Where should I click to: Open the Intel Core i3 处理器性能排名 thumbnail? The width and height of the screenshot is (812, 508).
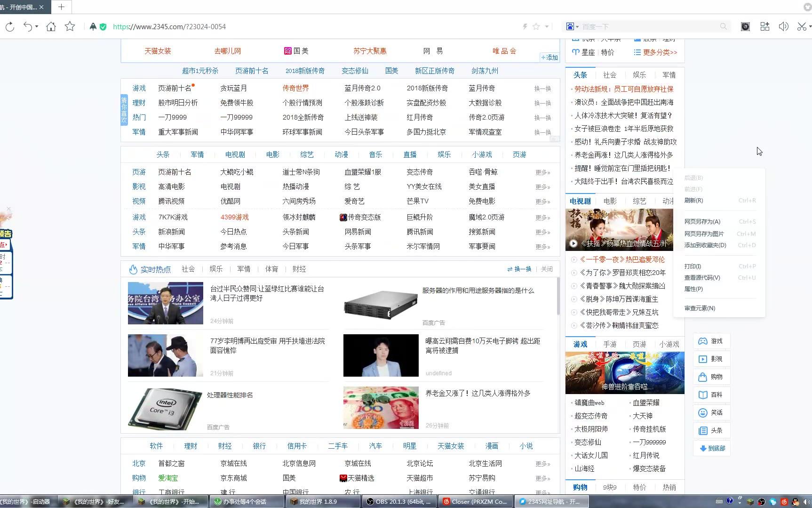[x=165, y=409]
